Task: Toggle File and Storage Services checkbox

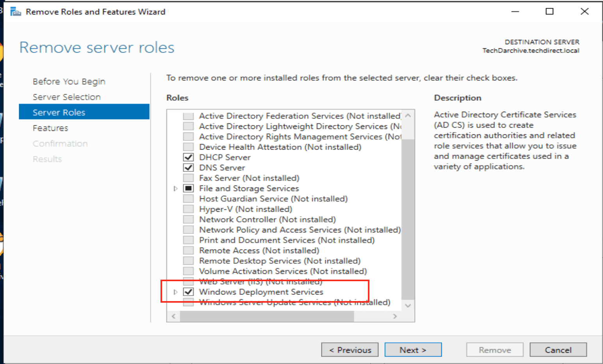Action: [x=189, y=188]
